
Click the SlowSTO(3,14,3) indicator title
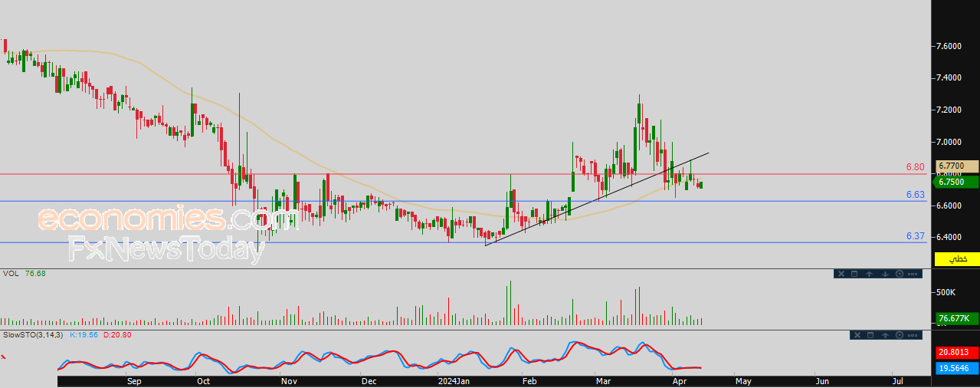pyautogui.click(x=33, y=335)
